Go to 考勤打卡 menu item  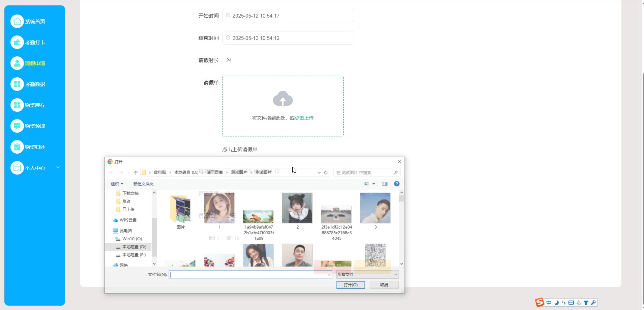35,42
